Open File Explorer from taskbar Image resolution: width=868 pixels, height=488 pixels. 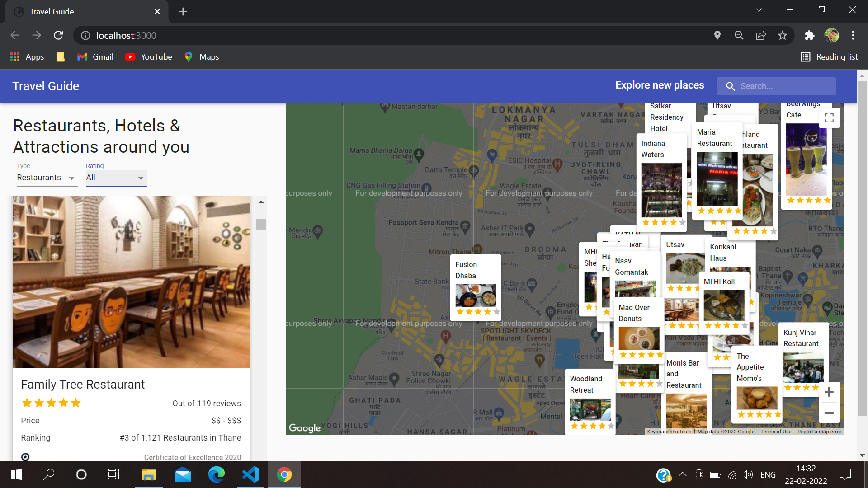(x=149, y=474)
